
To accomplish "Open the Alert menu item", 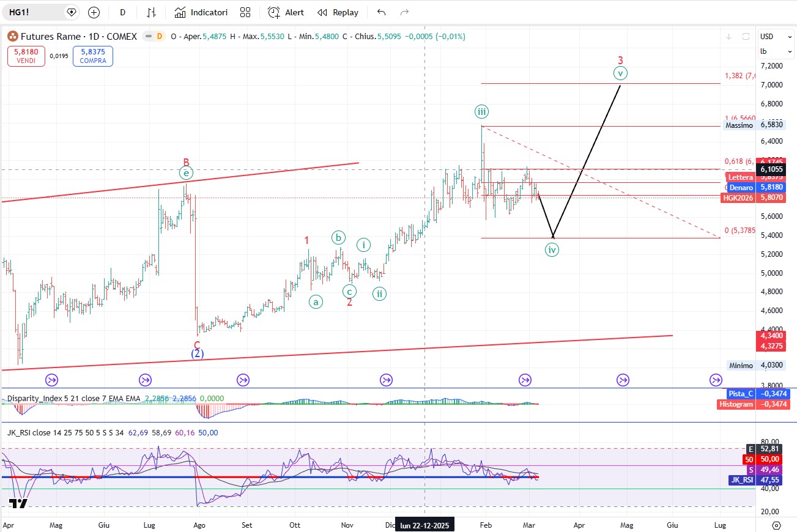I will [286, 12].
